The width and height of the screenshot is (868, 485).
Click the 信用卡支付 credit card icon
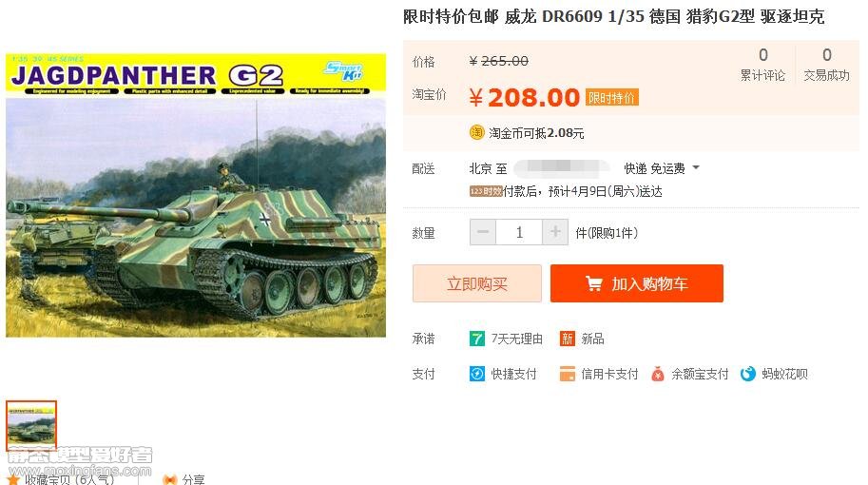coord(567,374)
